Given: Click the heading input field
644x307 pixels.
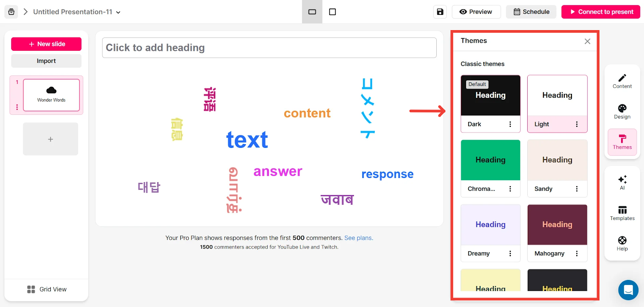Looking at the screenshot, I should pyautogui.click(x=269, y=48).
